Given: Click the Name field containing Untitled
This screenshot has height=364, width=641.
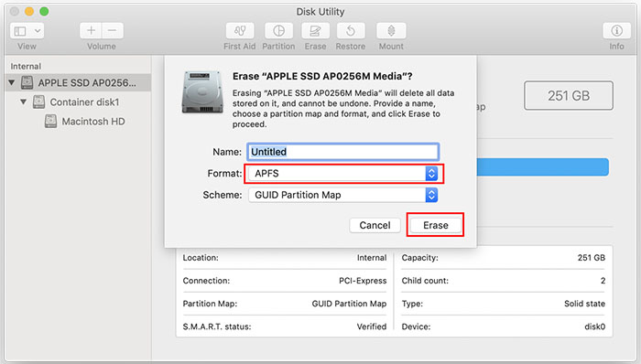Looking at the screenshot, I should [x=343, y=152].
